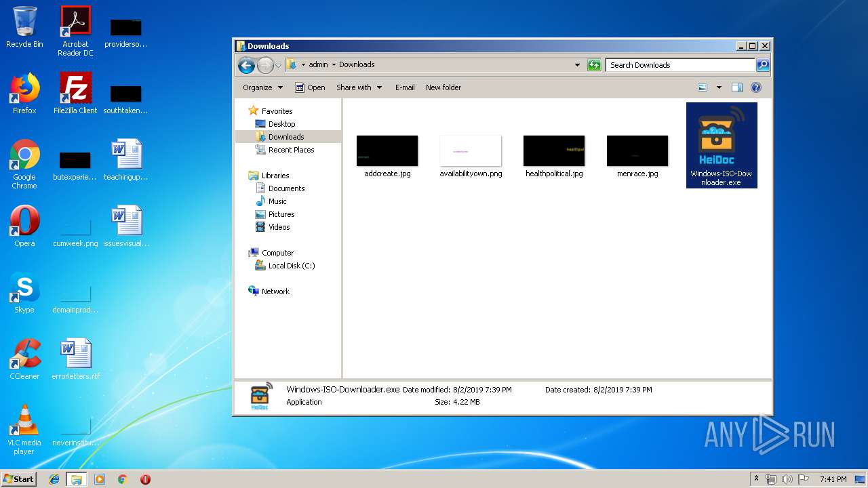Click Opera icon in taskbar

[145, 479]
